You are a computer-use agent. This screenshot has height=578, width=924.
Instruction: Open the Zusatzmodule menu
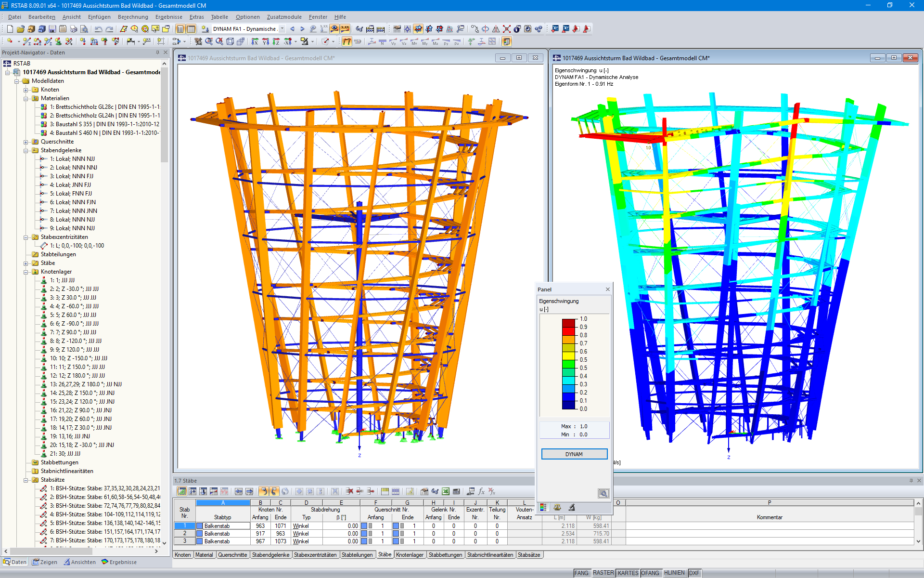(x=284, y=17)
